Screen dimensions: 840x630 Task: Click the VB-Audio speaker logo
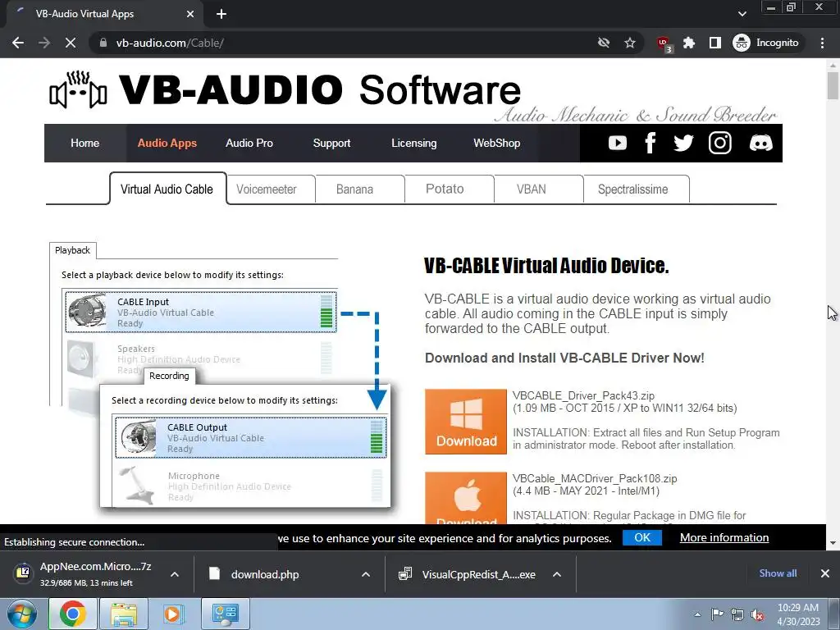(x=78, y=89)
